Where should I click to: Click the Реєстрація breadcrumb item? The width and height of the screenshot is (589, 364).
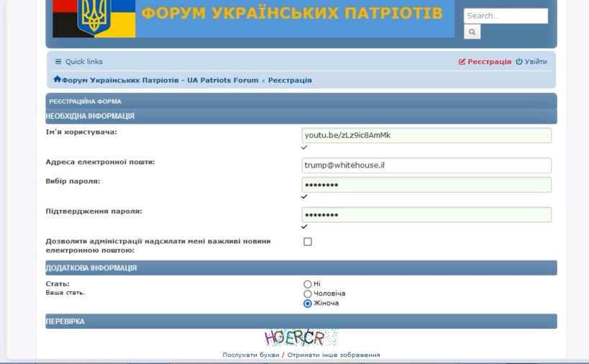coord(290,80)
